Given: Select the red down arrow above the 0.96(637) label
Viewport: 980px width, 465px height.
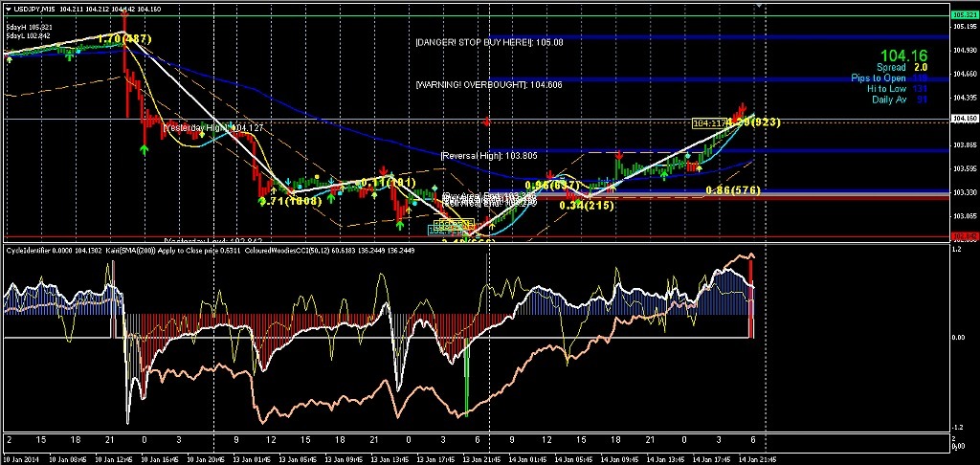Looking at the screenshot, I should pos(550,175).
